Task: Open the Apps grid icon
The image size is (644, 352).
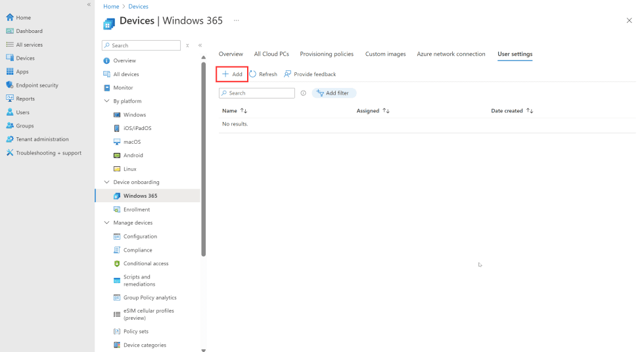Action: [10, 72]
